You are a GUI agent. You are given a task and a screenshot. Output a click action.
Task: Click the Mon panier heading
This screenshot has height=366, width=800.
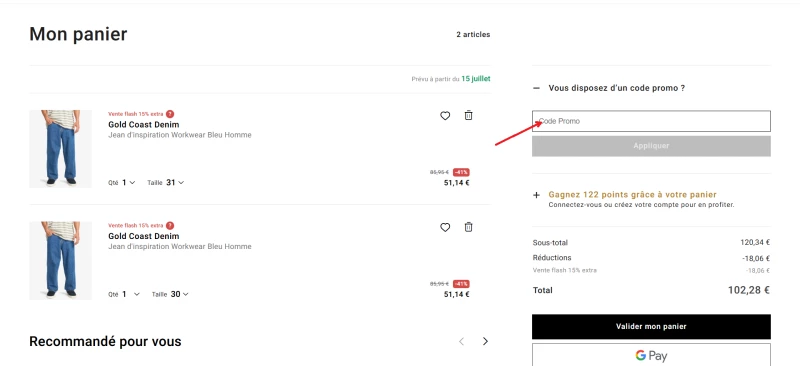pyautogui.click(x=78, y=34)
